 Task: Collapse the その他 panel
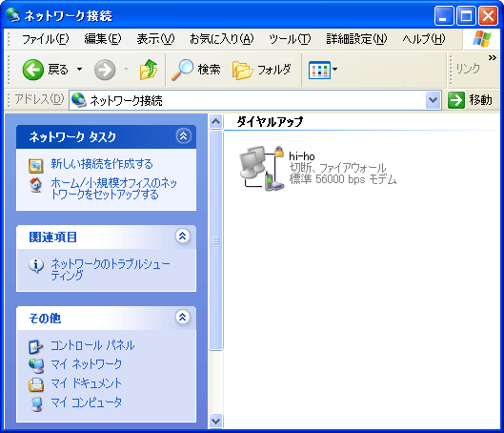(x=183, y=318)
